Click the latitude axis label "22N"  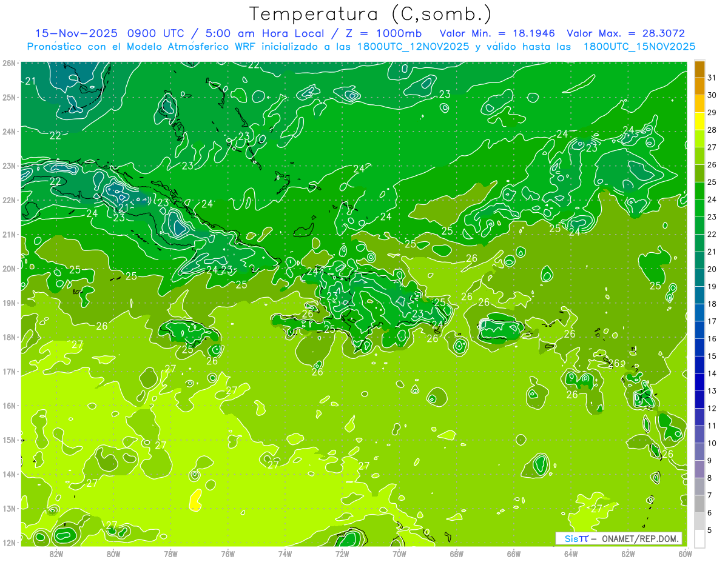[x=9, y=200]
